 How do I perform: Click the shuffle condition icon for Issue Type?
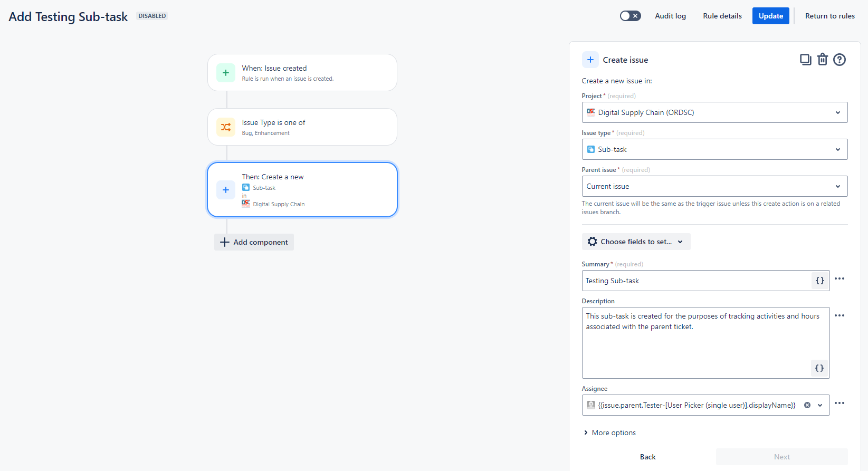point(226,127)
